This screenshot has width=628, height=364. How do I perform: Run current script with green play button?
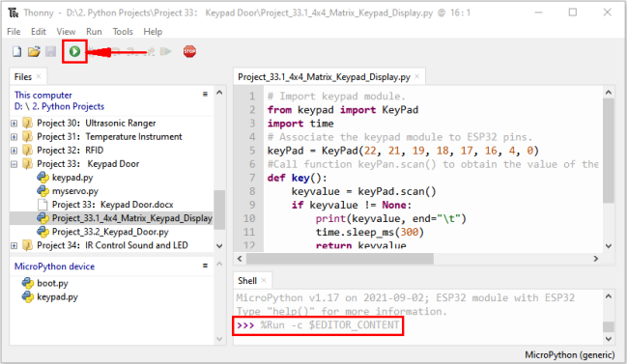pyautogui.click(x=74, y=52)
